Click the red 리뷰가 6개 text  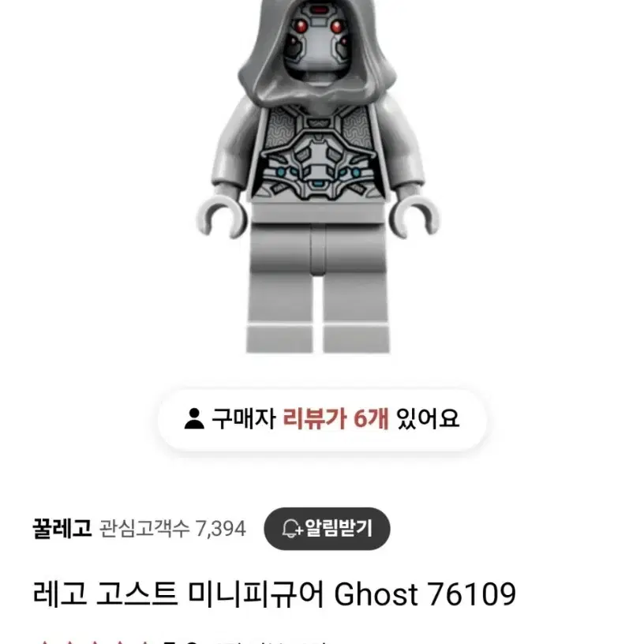(335, 418)
